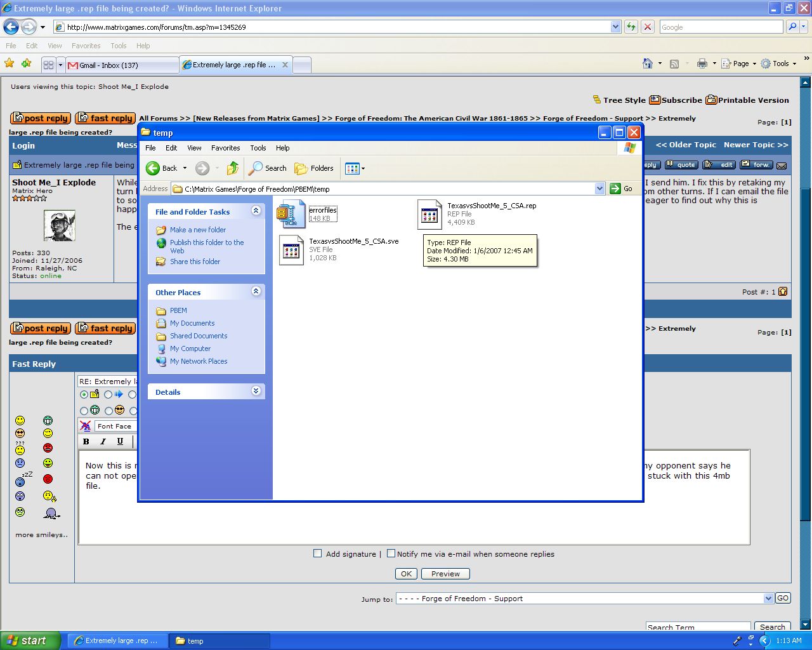
Task: Open My Documents in Other Places
Action: point(192,323)
